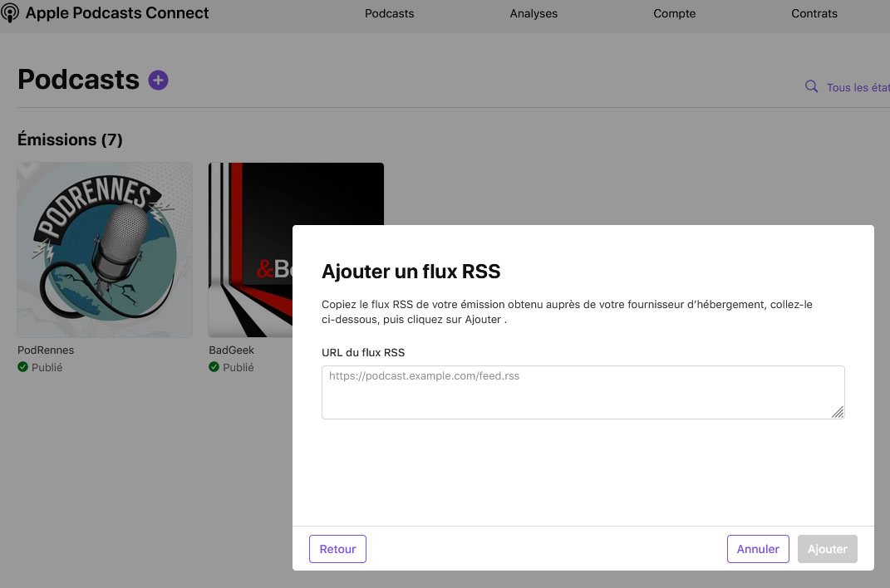Open the BadGeek title link
890x588 pixels.
pos(231,350)
